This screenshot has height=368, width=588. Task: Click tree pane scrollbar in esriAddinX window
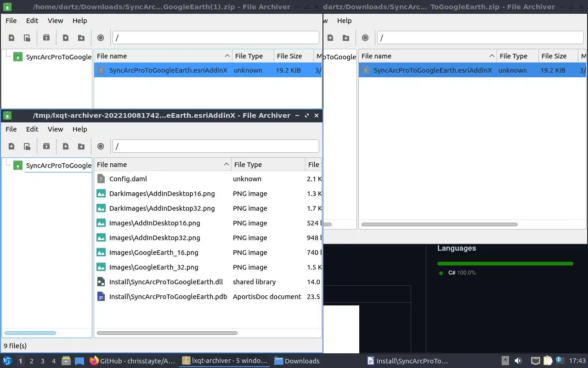pos(30,333)
